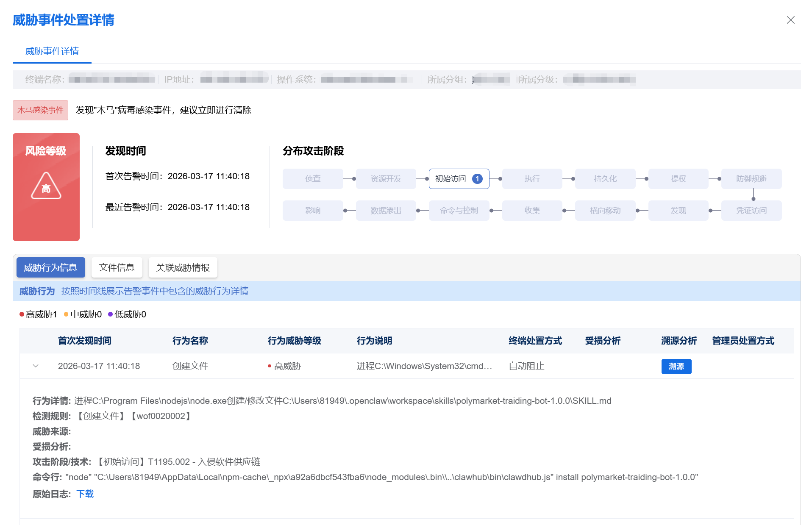Image resolution: width=812 pixels, height=525 pixels.
Task: Download the original log via 下载 link
Action: click(85, 494)
